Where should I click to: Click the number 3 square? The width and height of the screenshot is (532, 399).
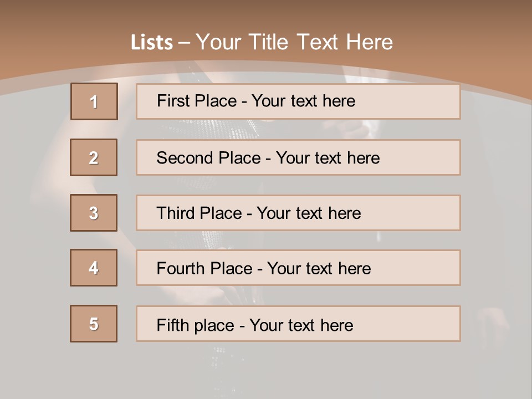94,213
